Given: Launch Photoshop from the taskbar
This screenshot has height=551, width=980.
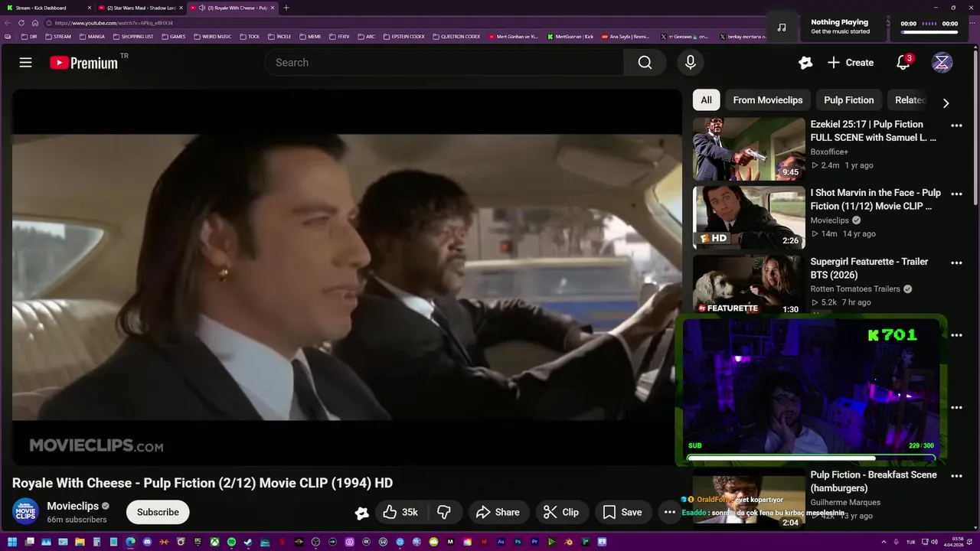Looking at the screenshot, I should pos(518,542).
